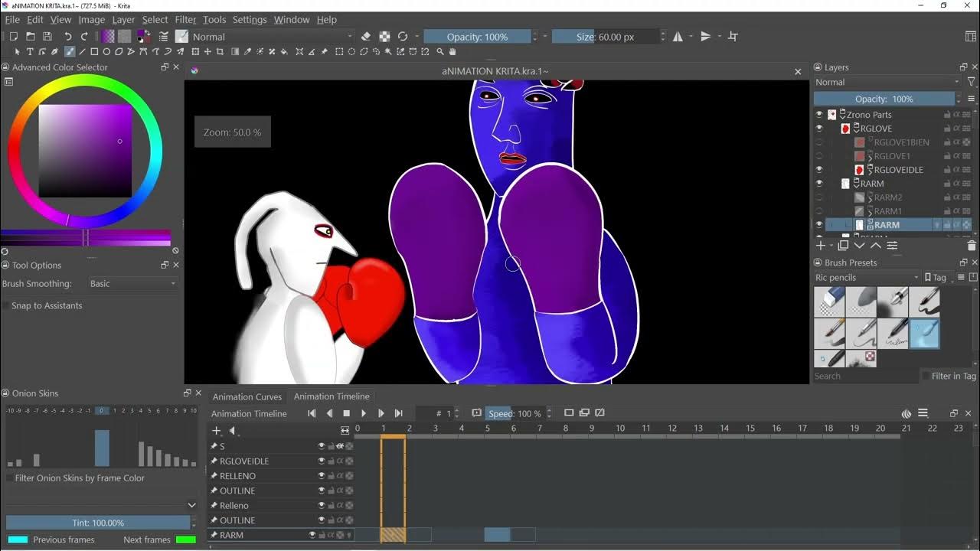Hide the RELLENO layer in the timeline
This screenshot has height=551, width=980.
coord(322,476)
